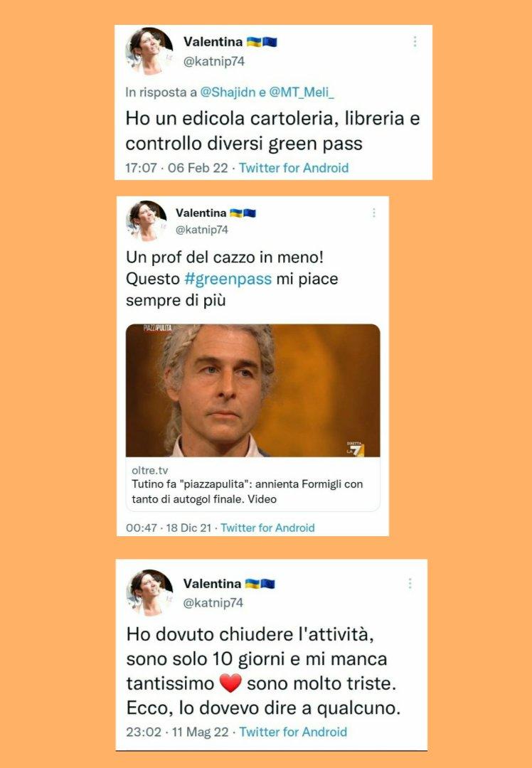Viewport: 532px width, 768px height.
Task: Click the 17:07 · 06 Feb 22 timestamp
Action: (x=177, y=168)
